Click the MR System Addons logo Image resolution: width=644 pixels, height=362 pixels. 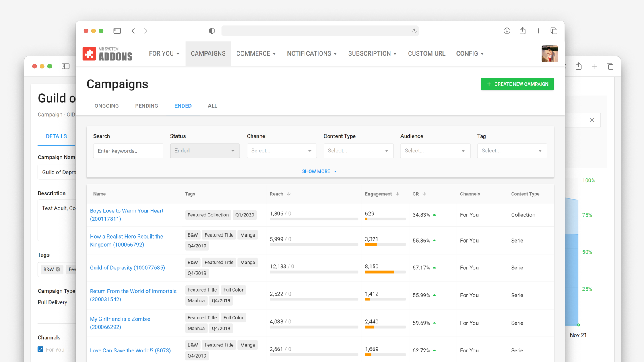(107, 54)
